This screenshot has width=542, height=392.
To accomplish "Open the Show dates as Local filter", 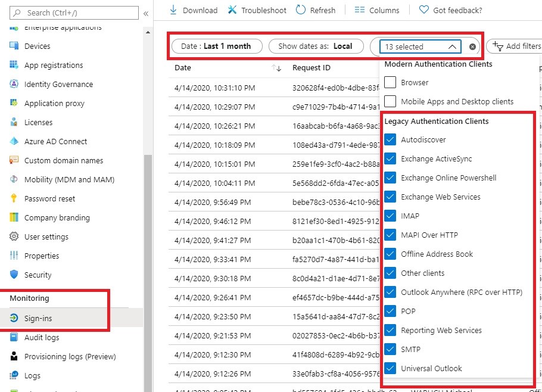I will point(315,46).
